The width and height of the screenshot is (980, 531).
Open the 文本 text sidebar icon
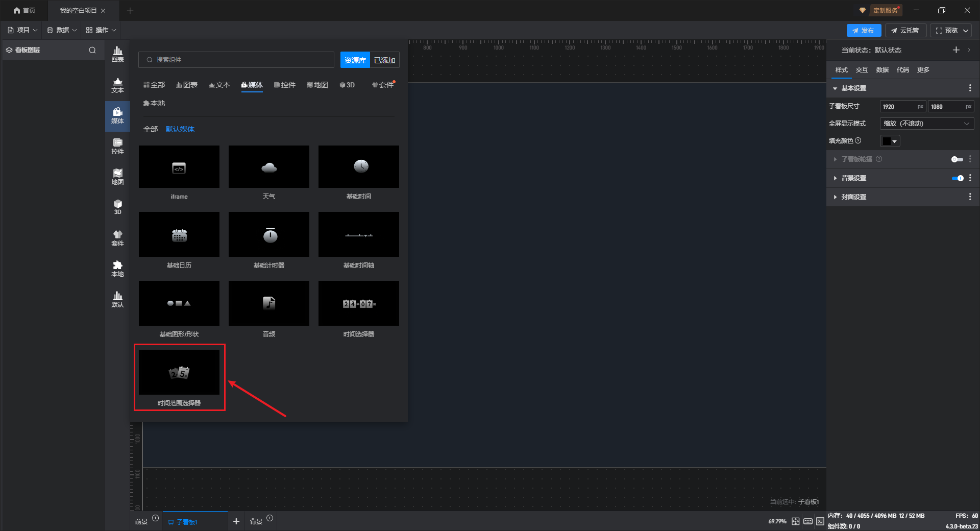pos(117,85)
